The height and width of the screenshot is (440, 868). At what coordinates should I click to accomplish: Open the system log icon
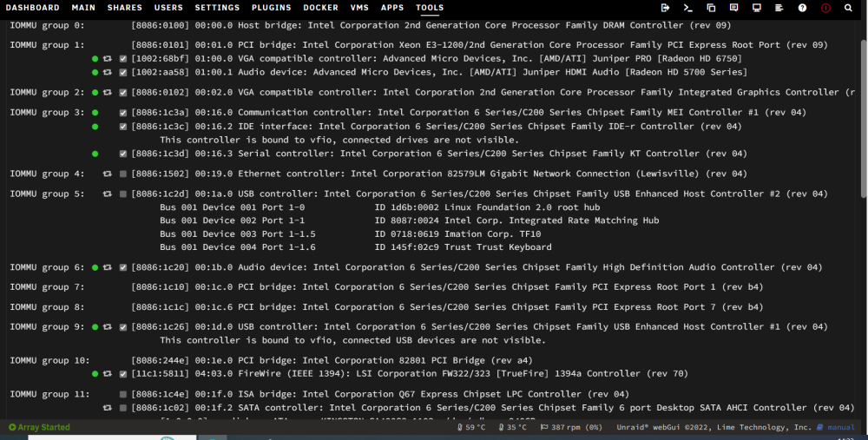[779, 8]
